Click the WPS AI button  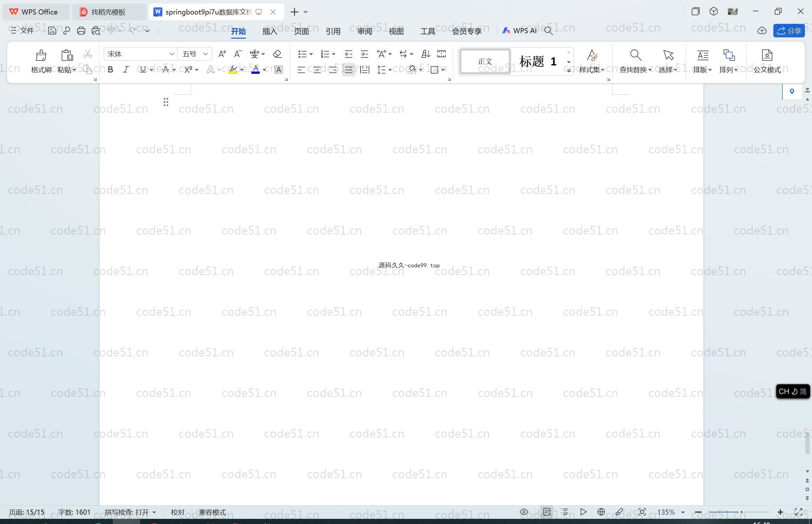coord(519,31)
